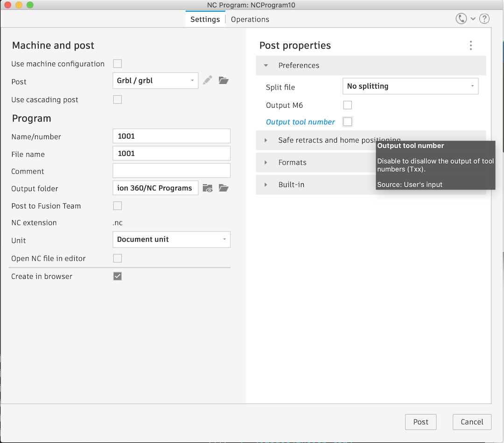Click the empty Comment input field
The width and height of the screenshot is (504, 443).
click(x=171, y=171)
